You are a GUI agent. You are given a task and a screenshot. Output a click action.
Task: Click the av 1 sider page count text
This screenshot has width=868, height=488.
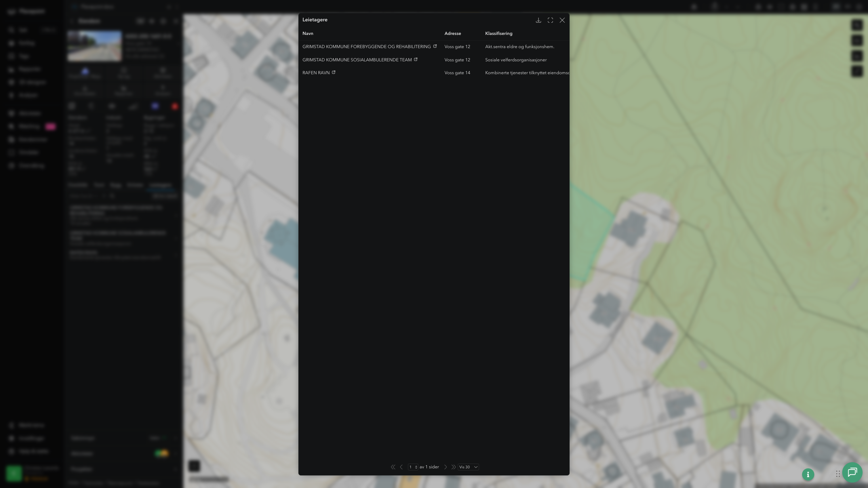pyautogui.click(x=429, y=467)
